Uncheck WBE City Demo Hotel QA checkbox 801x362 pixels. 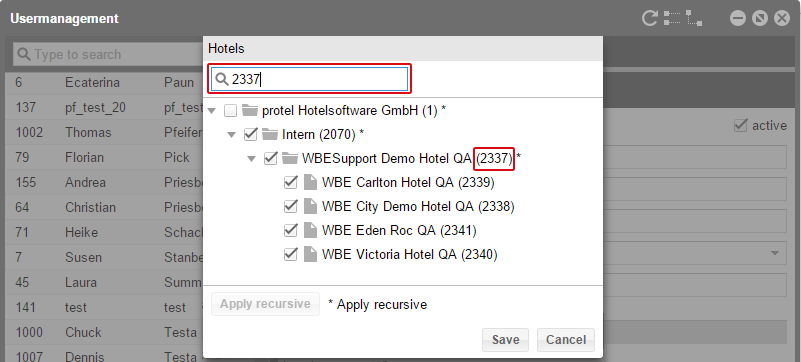coord(290,206)
